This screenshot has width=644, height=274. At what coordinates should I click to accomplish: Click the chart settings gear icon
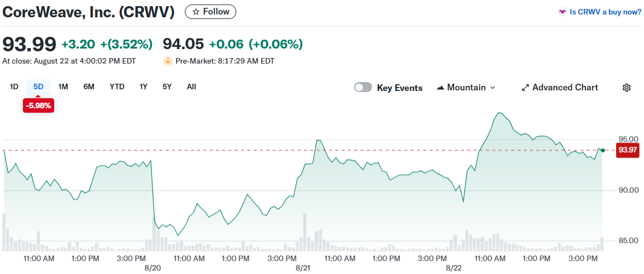point(626,88)
